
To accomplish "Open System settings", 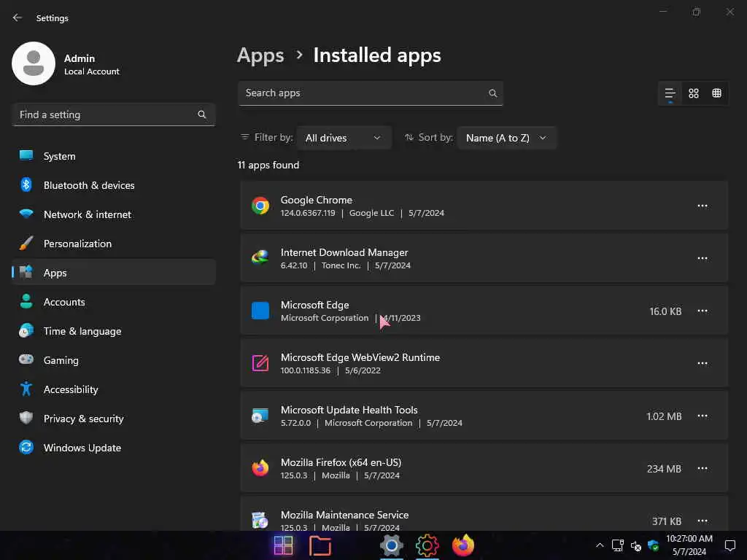I will click(113, 156).
